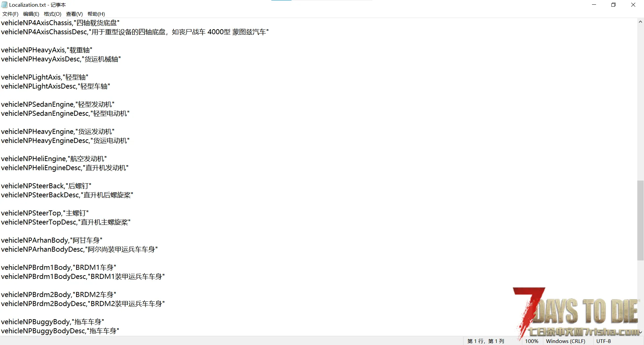
Task: Click the 100% zoom status indicator
Action: [x=532, y=341]
